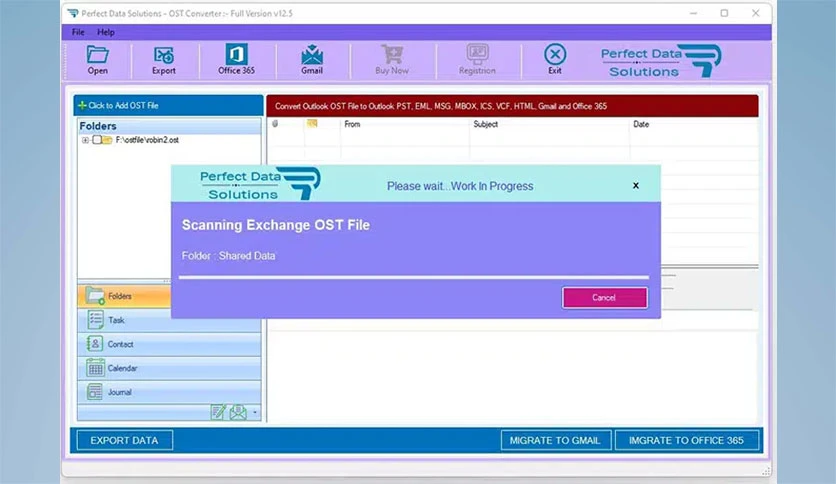Check the robin2.ost folder checkbox
The width and height of the screenshot is (836, 484).
click(x=97, y=140)
